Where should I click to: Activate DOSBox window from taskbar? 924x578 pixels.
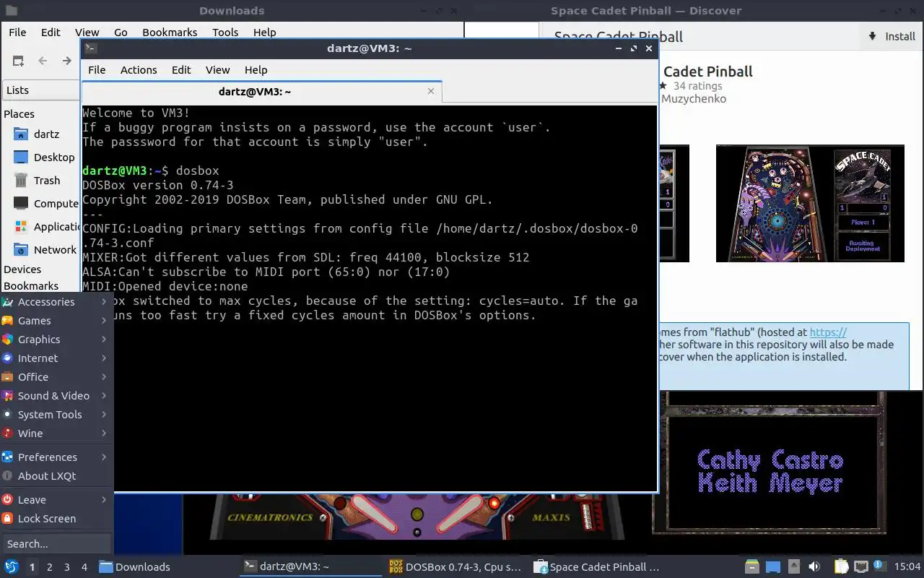tap(456, 567)
